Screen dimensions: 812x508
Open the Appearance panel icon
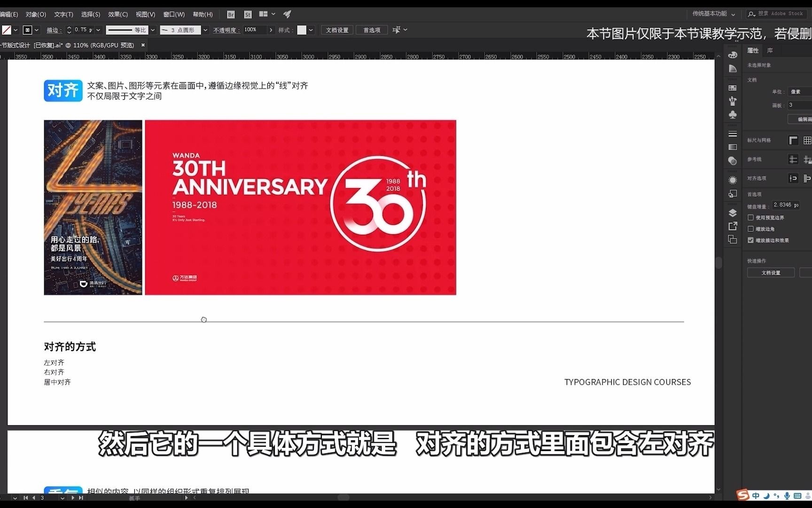[x=732, y=180]
